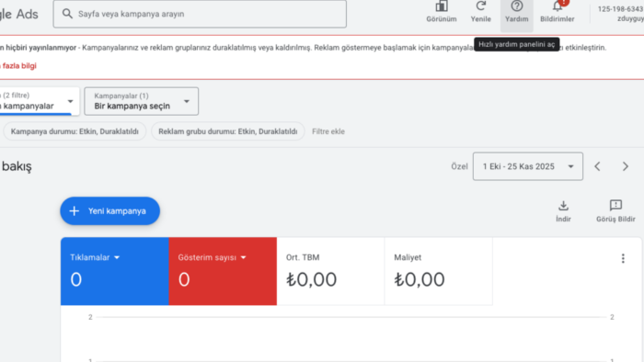Screen dimensions: 644x362
Task: Edit Reklam grubu durumu filter chip
Action: [228, 131]
